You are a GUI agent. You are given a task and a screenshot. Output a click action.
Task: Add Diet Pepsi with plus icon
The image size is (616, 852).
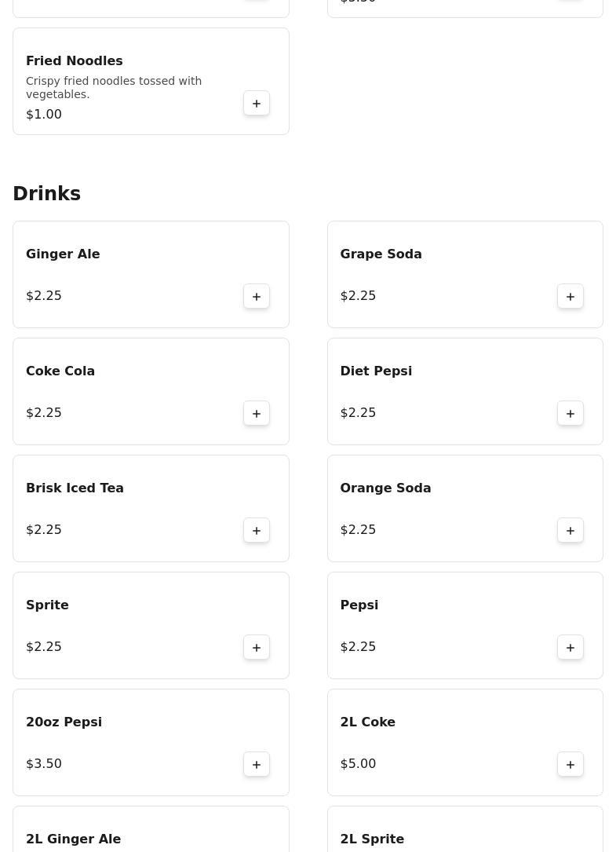click(570, 414)
